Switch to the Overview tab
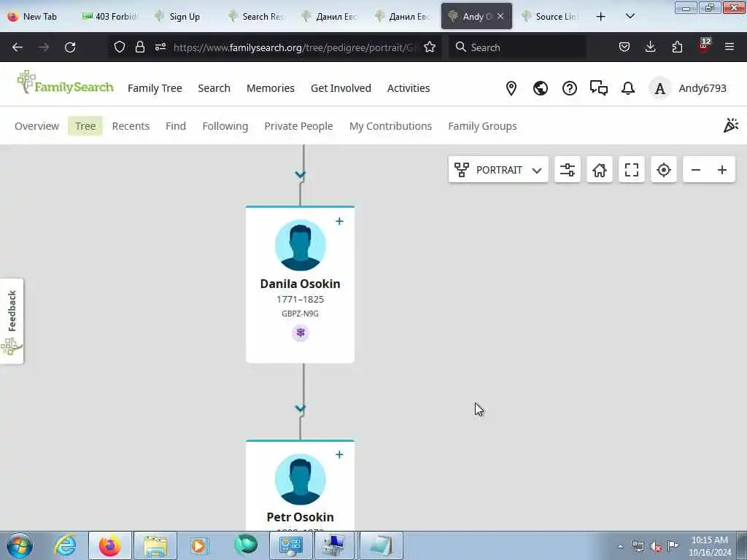747x560 pixels. 36,125
